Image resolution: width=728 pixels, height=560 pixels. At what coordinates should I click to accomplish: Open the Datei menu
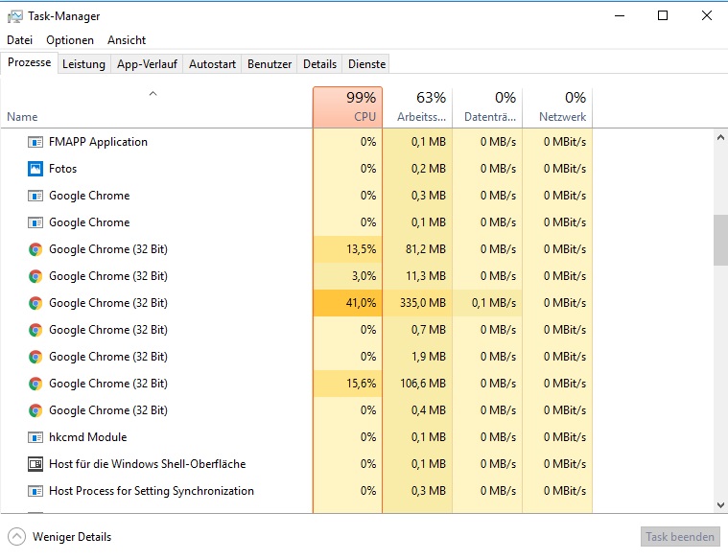point(19,40)
